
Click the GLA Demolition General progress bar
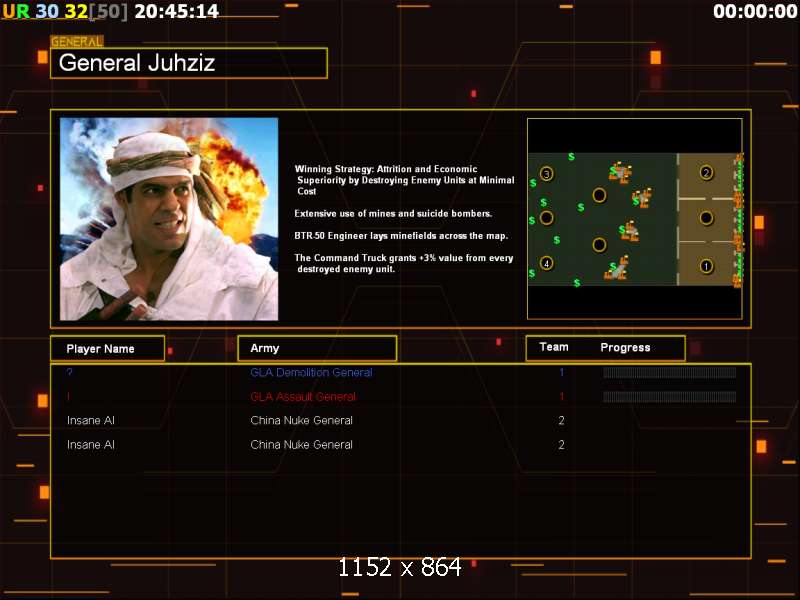pyautogui.click(x=669, y=372)
